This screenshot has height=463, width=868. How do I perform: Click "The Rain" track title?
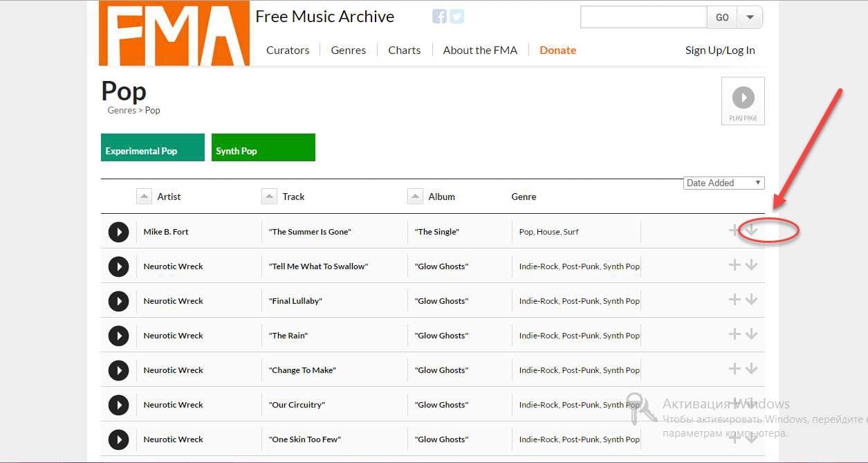pos(288,336)
